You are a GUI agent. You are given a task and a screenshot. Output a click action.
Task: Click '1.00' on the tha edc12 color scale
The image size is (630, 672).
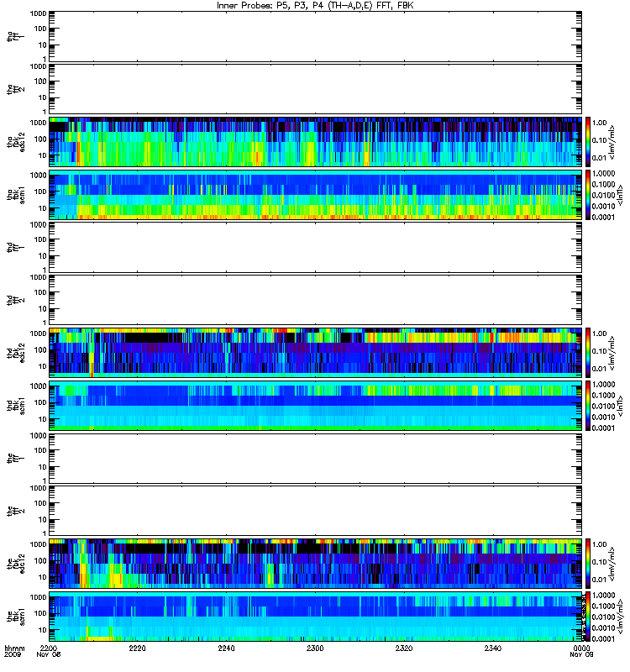[600, 123]
